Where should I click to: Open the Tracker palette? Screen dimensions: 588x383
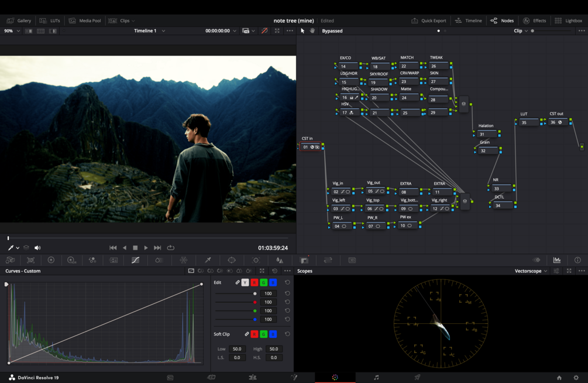coord(256,260)
